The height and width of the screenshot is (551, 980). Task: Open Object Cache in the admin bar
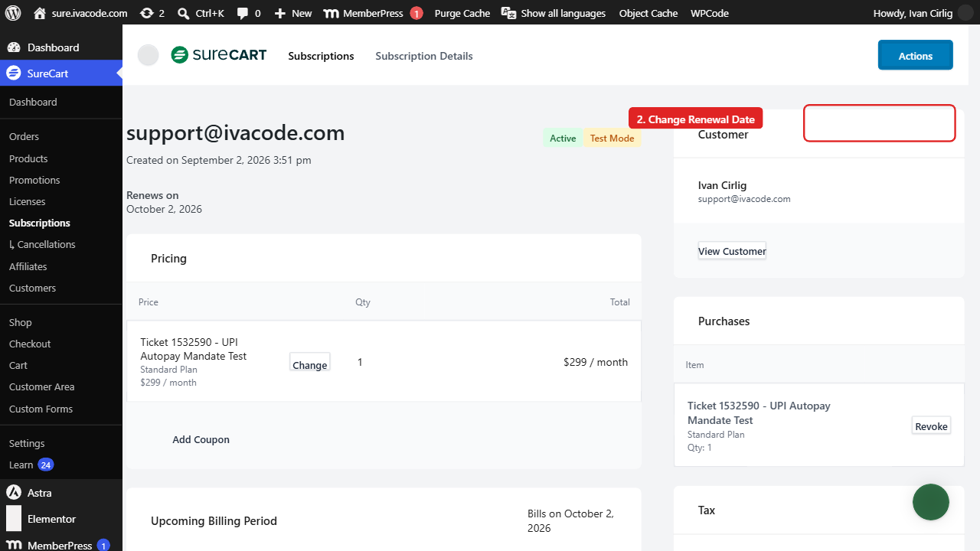tap(648, 13)
